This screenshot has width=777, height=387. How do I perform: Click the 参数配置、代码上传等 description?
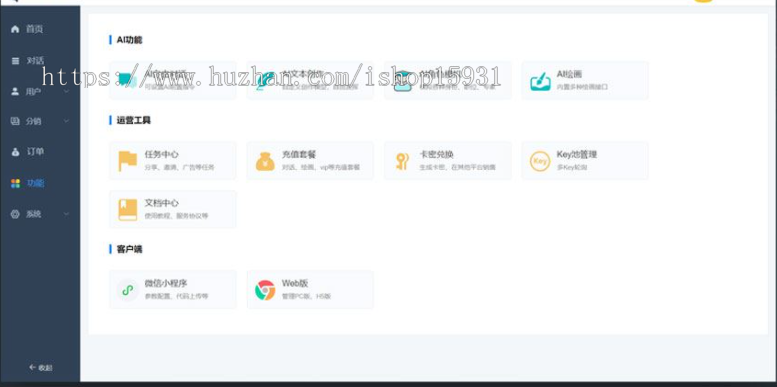(x=176, y=296)
